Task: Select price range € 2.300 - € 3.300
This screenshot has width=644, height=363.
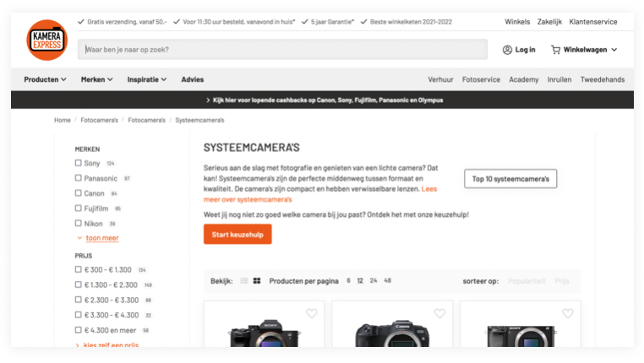Action: [x=78, y=300]
